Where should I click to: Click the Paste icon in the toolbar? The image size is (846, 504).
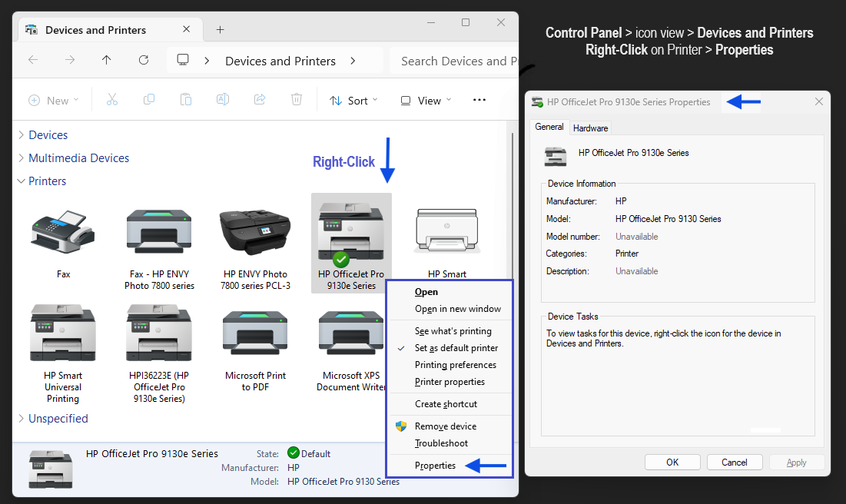[x=186, y=100]
